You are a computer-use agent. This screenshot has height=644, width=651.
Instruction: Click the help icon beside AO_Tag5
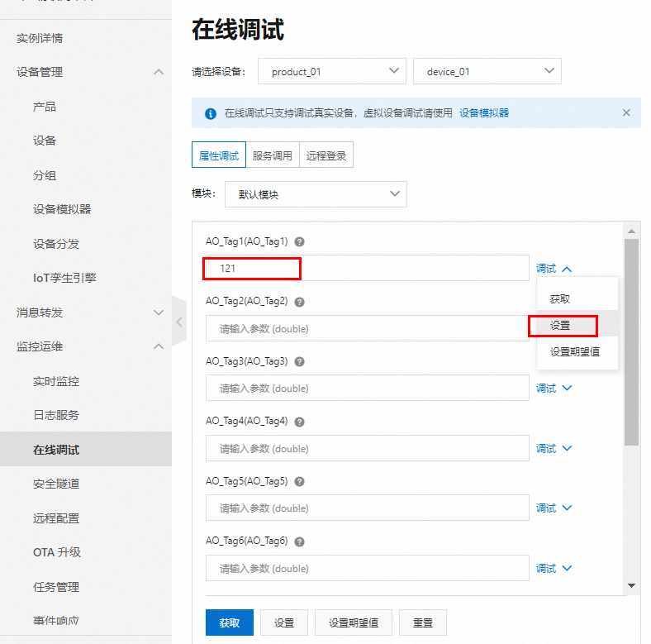(300, 482)
